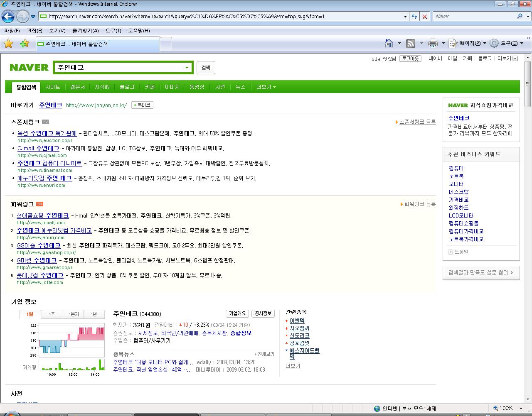The height and width of the screenshot is (416, 532).
Task: Open address bar history dropdown arrow
Action: pyautogui.click(x=406, y=17)
